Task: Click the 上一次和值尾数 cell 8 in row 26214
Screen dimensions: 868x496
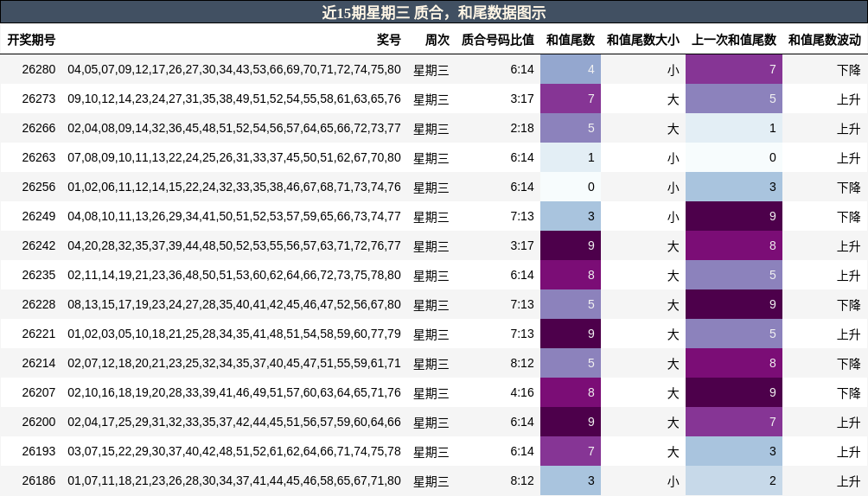Action: pos(734,363)
